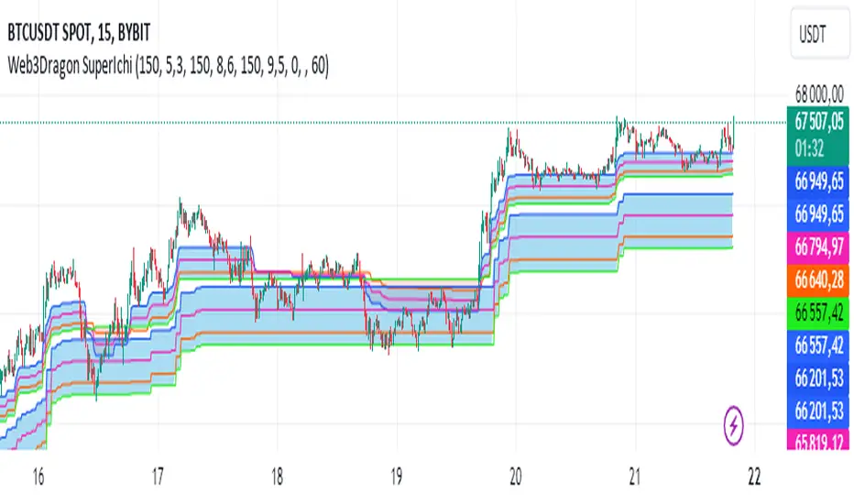
Task: Click the orange 66 640,28 price label
Action: (x=818, y=280)
